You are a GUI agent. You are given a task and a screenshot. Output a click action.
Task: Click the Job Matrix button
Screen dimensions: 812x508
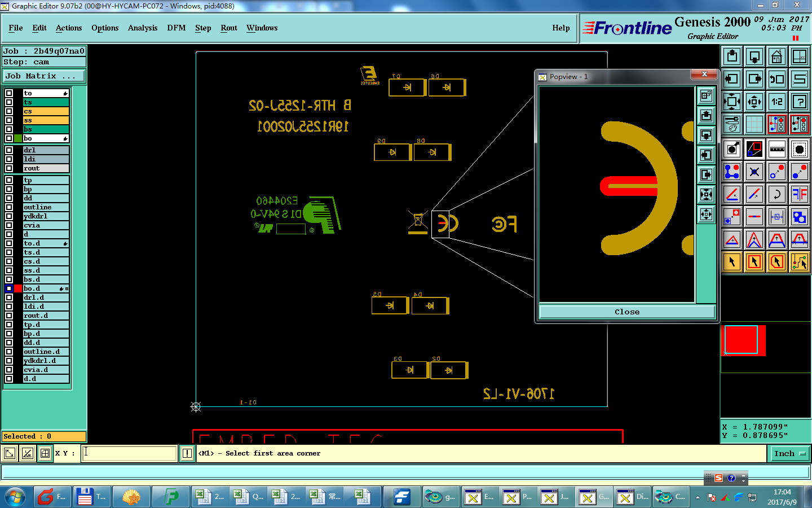pyautogui.click(x=44, y=76)
